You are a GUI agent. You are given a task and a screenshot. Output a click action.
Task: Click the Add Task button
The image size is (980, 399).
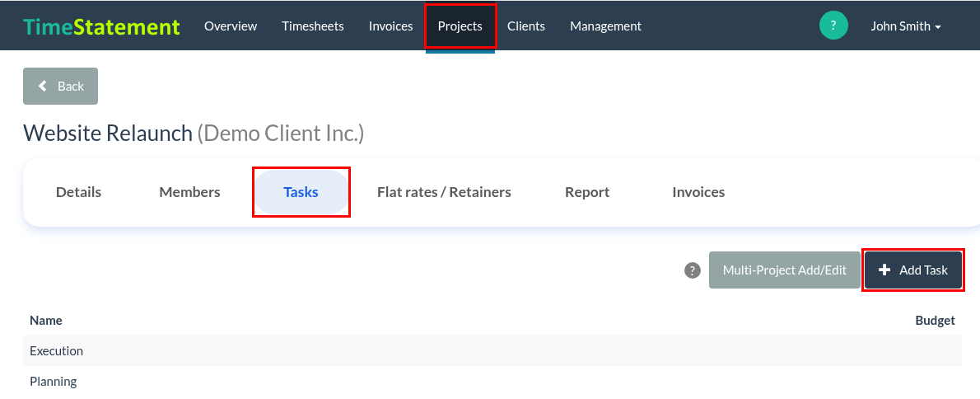[x=913, y=270]
